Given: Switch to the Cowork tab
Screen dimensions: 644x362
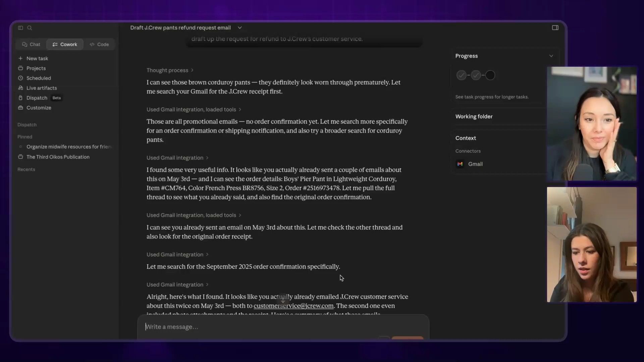Looking at the screenshot, I should pos(65,44).
